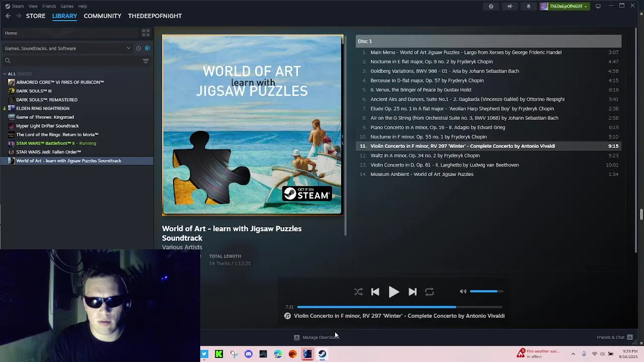
Task: Select ELDEN RING NIGHTREIGN in library
Action: (x=43, y=108)
